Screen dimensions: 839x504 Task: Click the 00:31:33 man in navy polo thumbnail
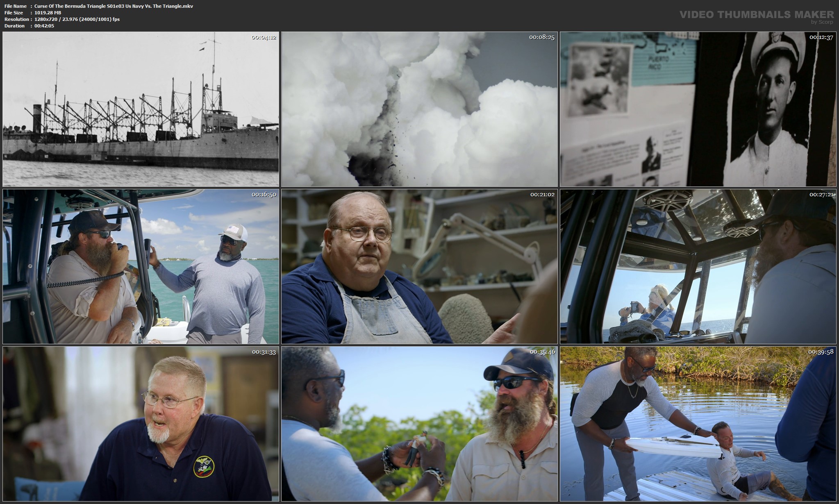tap(141, 424)
